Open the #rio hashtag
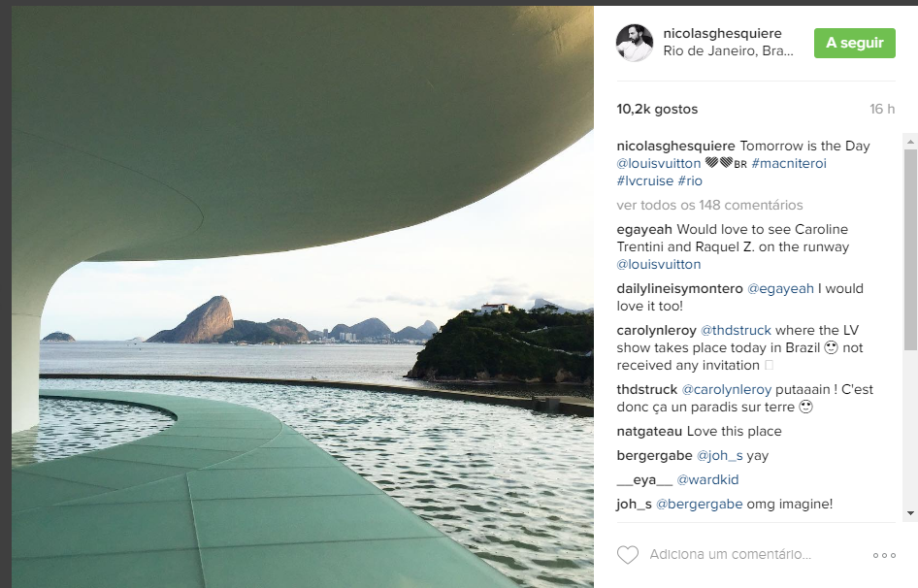This screenshot has height=588, width=918. (690, 181)
